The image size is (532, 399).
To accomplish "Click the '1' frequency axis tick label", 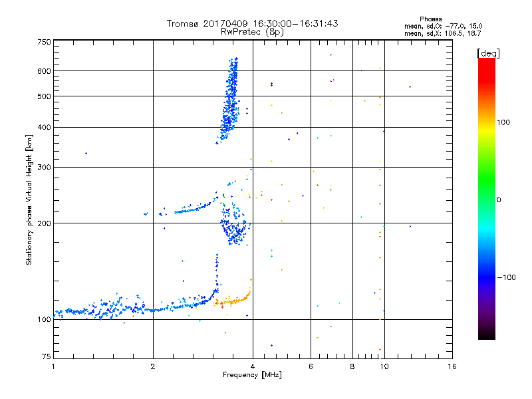I will [x=53, y=366].
